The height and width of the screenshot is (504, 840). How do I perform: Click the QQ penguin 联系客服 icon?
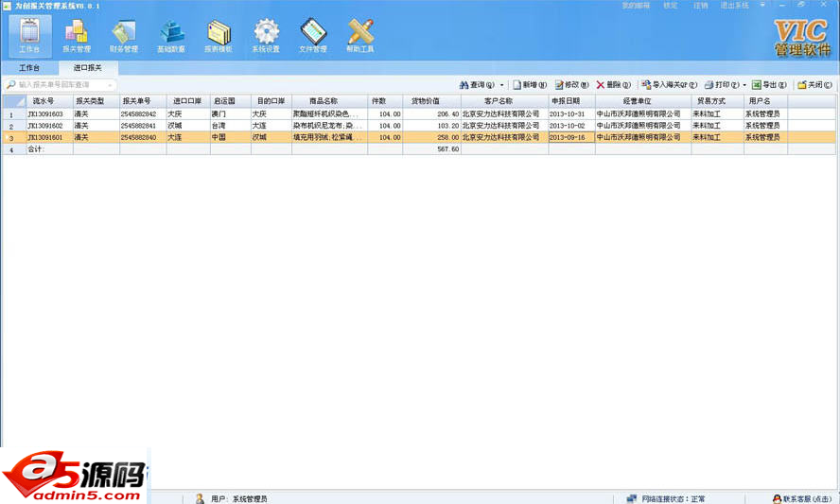click(777, 498)
